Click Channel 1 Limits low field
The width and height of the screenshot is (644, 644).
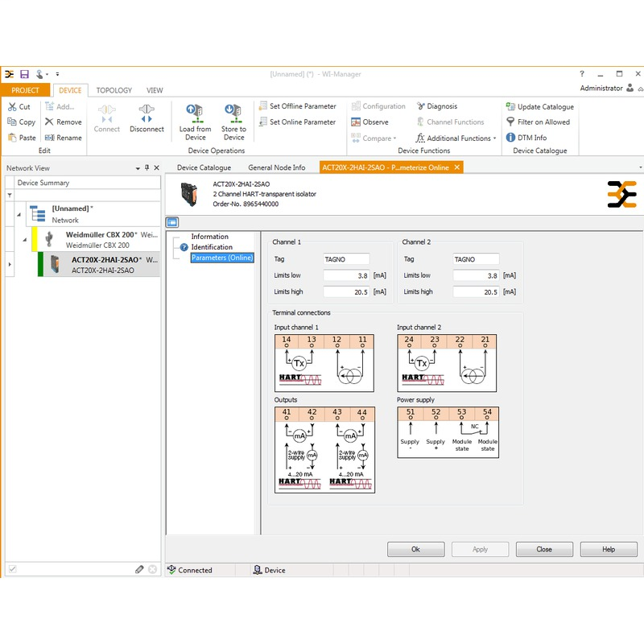click(346, 275)
